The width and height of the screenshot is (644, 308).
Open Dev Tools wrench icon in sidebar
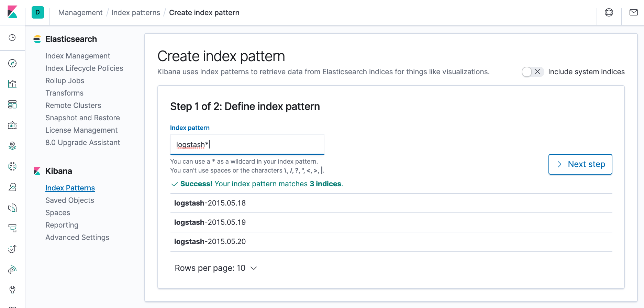coord(12,290)
